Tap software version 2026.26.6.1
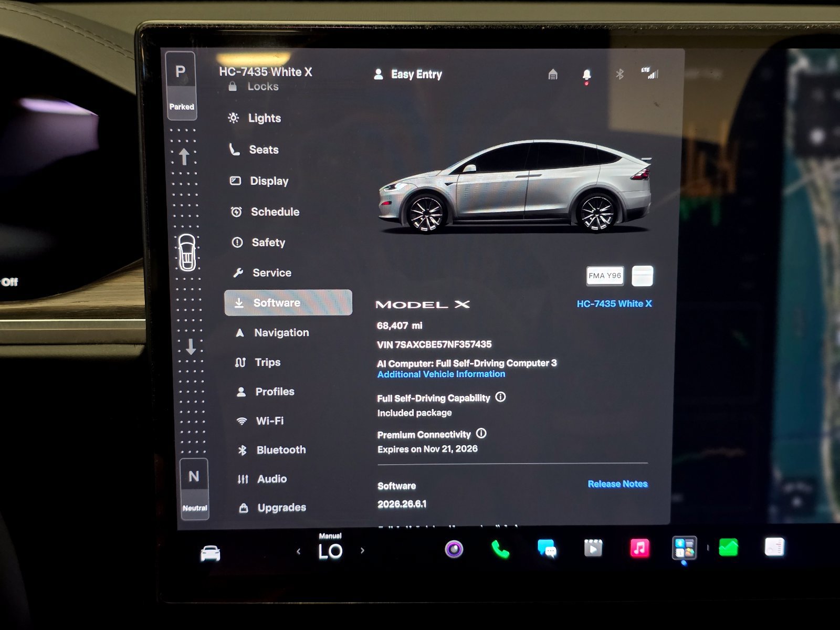Viewport: 840px width, 630px height. 402,504
